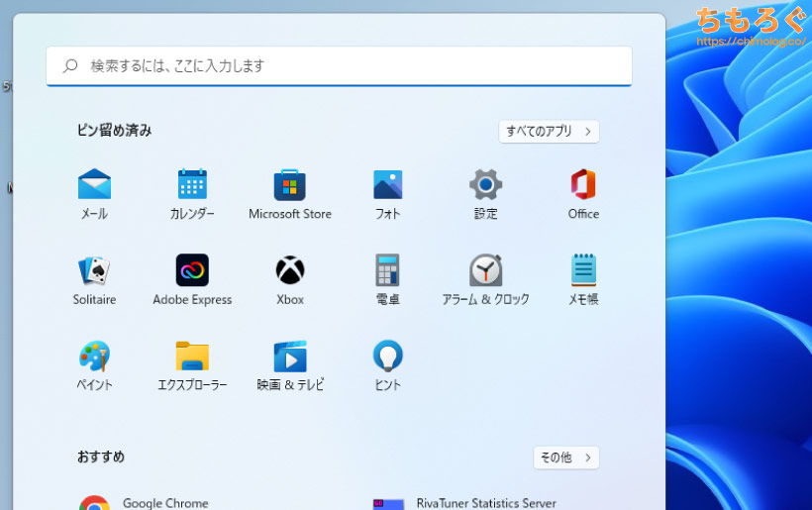The image size is (812, 510).
Task: Open アラーム & クロック app
Action: click(486, 279)
